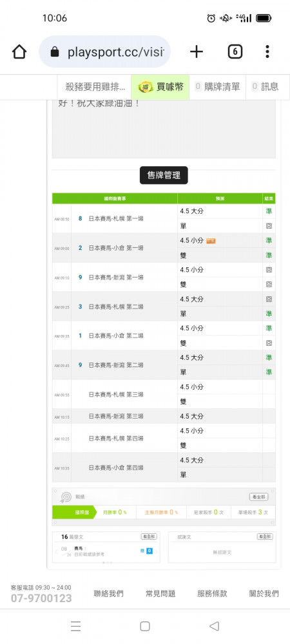Select the 國際盤 green tab

pos(74,512)
